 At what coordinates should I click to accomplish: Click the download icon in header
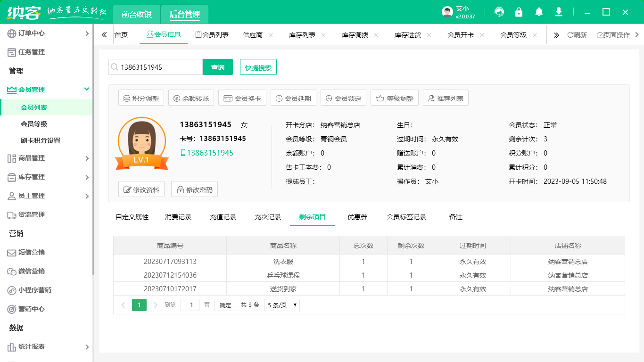point(559,12)
